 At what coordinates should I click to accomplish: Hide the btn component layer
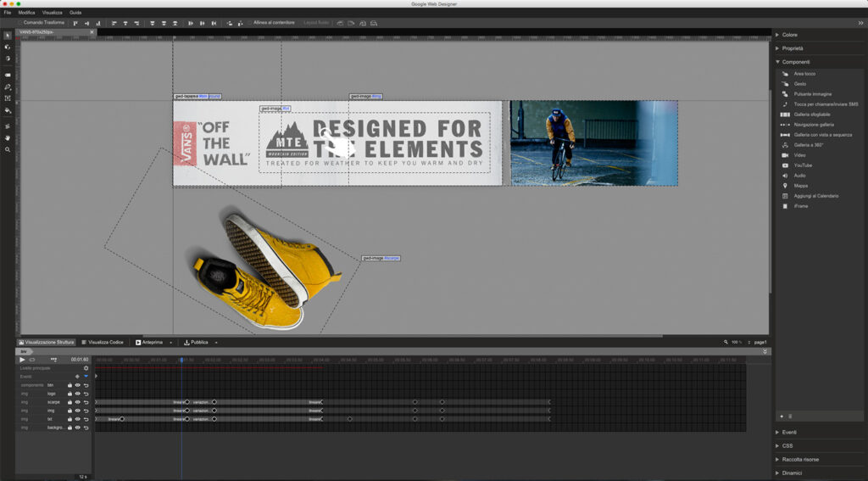77,385
